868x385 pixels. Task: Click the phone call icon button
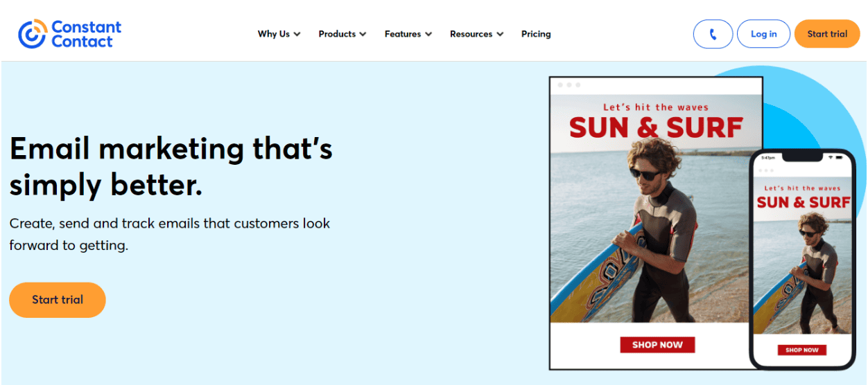713,34
